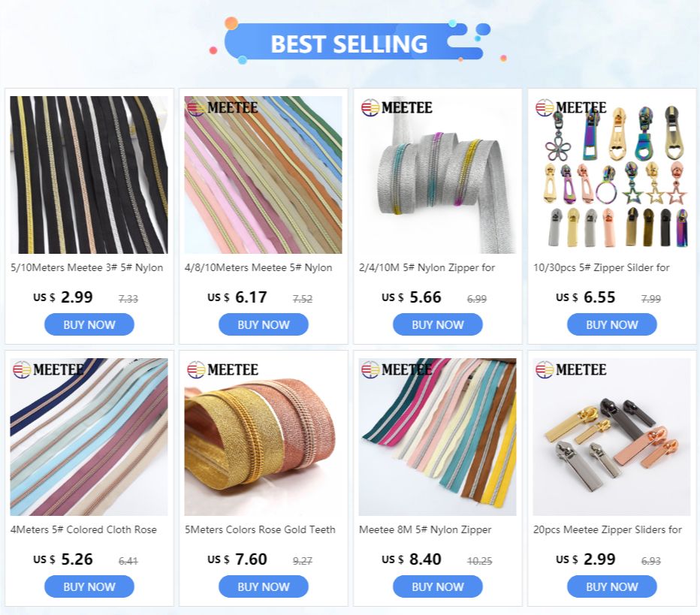Click BUY NOW for the 8.40 item

tap(437, 586)
